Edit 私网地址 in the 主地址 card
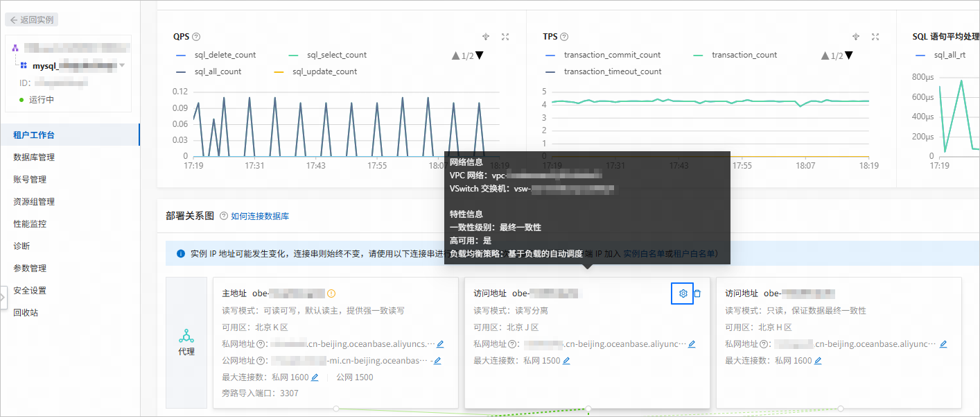Screen dimensions: 980x417 [440, 343]
